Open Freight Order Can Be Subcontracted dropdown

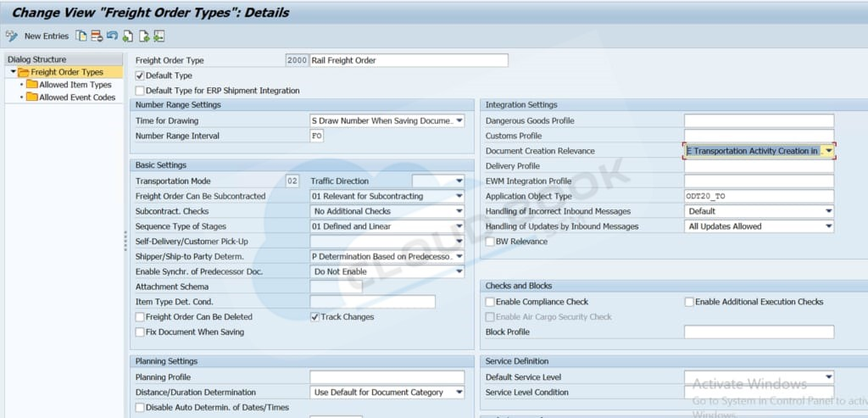(459, 196)
